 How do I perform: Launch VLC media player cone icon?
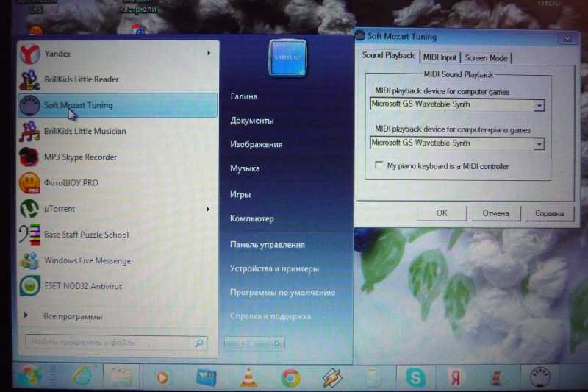point(248,377)
